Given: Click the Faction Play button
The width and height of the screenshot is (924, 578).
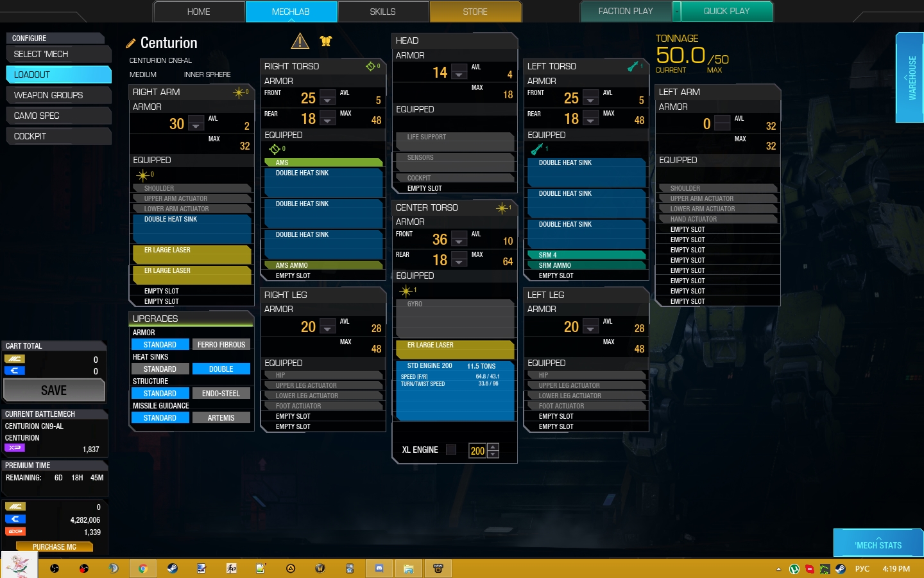Looking at the screenshot, I should click(x=626, y=12).
